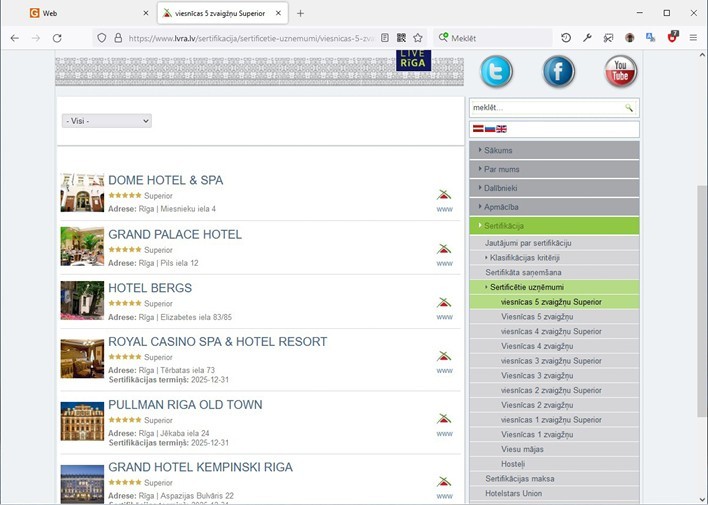The image size is (708, 505).
Task: Expand the Apmācība menu item
Action: pos(554,207)
